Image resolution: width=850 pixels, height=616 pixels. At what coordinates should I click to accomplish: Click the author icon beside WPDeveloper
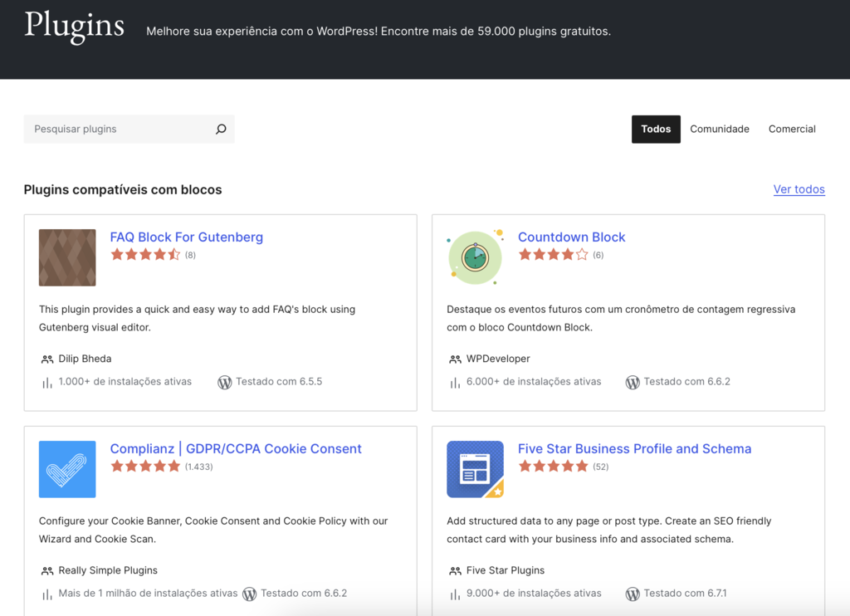(454, 359)
